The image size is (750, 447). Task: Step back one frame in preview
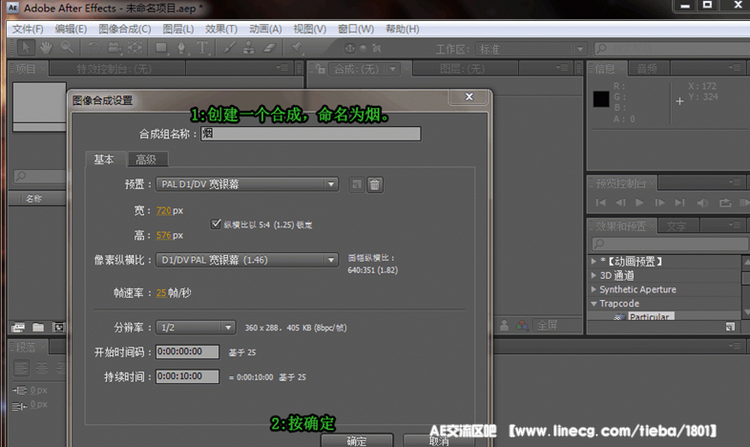click(620, 203)
